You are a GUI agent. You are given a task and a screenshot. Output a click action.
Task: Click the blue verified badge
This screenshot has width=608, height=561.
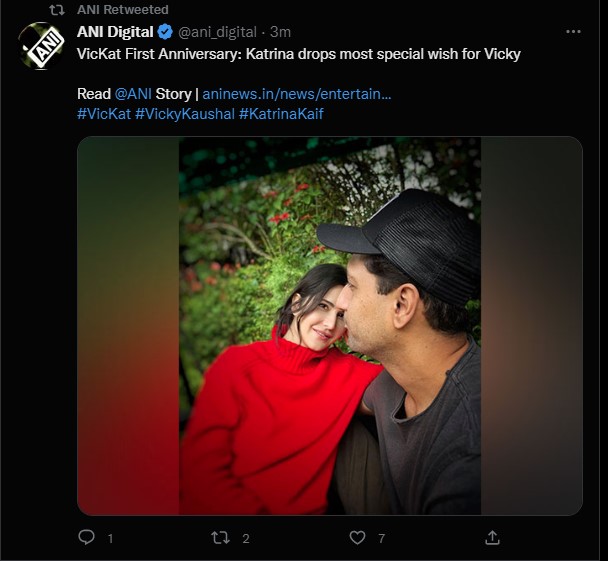[166, 32]
